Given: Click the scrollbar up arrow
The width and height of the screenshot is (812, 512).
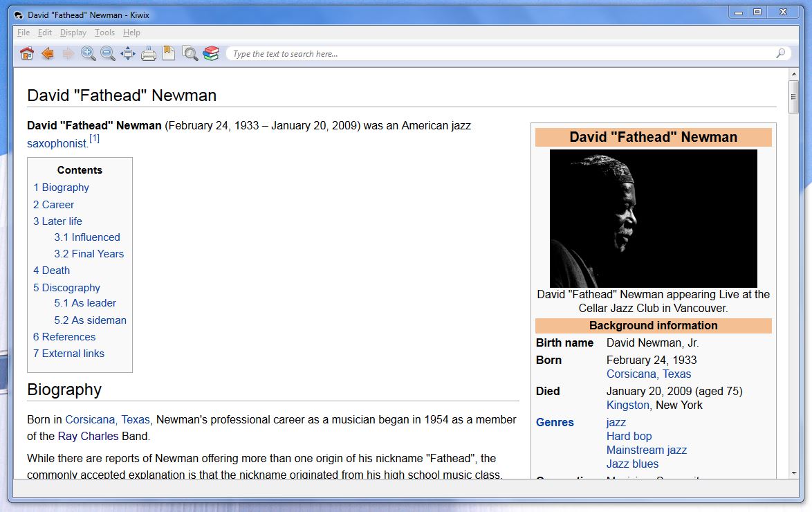Looking at the screenshot, I should [x=793, y=75].
